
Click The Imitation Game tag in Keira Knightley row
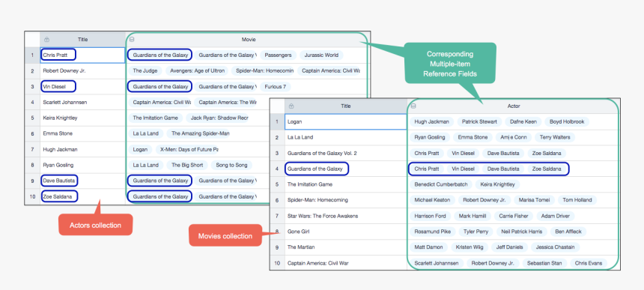pyautogui.click(x=155, y=118)
